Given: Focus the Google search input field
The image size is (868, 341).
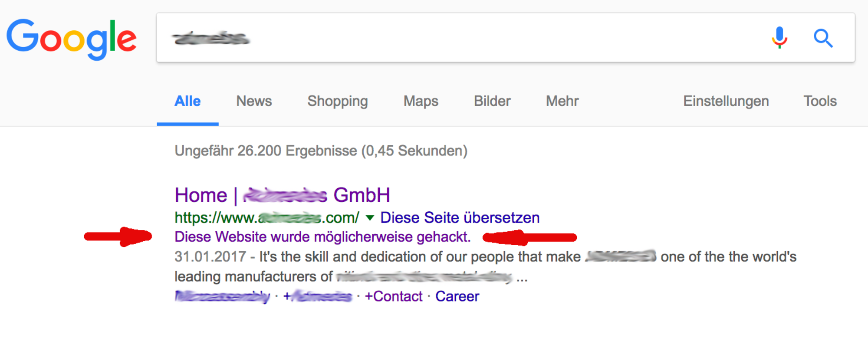Looking at the screenshot, I should 460,38.
